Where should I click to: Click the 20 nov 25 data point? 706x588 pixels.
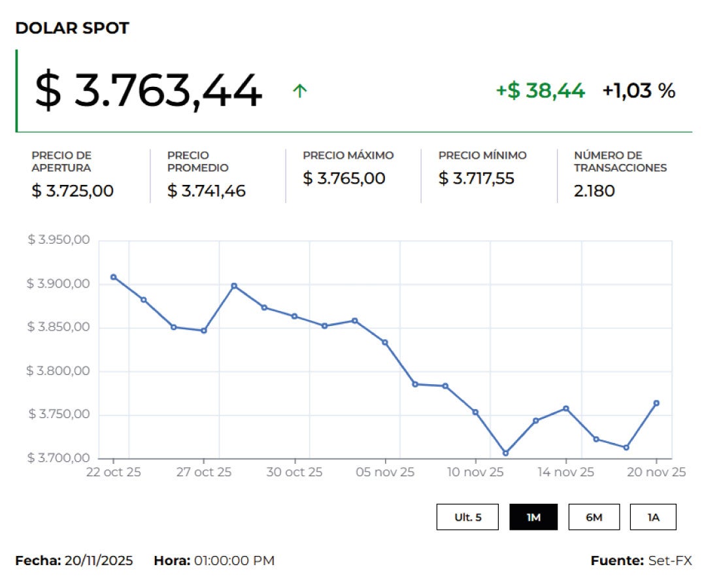coord(656,403)
